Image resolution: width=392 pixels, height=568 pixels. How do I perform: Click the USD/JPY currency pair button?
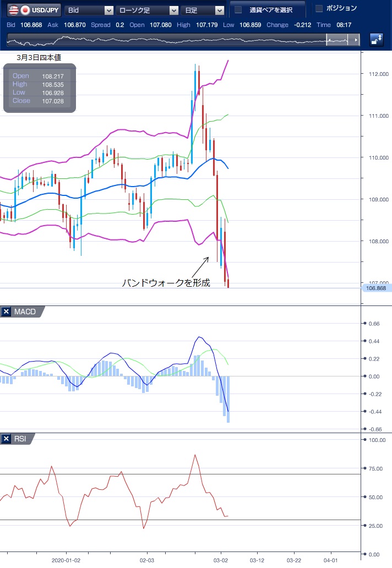(x=32, y=10)
